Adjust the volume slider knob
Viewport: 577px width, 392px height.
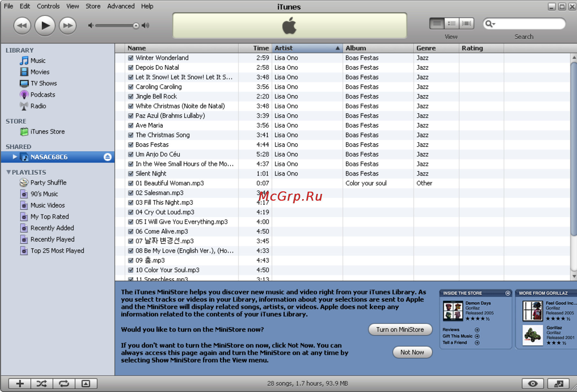pyautogui.click(x=136, y=26)
